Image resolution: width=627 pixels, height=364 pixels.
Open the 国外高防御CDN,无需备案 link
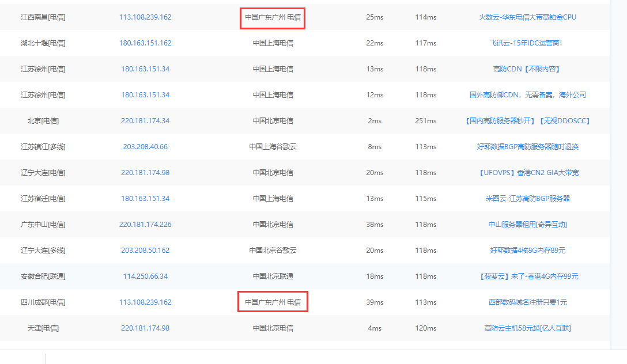527,95
